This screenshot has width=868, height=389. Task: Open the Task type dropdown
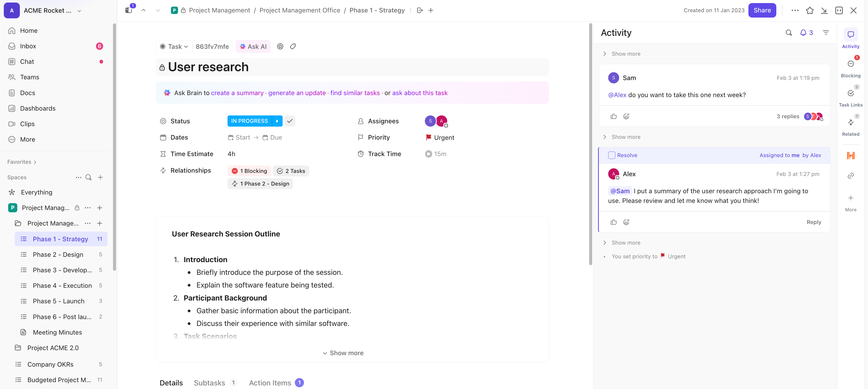pyautogui.click(x=174, y=47)
